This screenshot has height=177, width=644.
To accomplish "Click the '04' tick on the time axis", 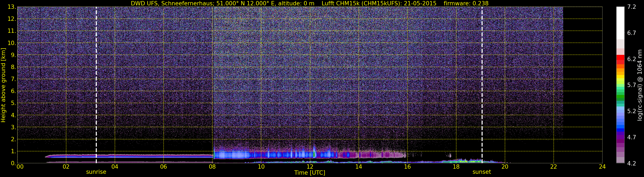I will click(x=115, y=167).
